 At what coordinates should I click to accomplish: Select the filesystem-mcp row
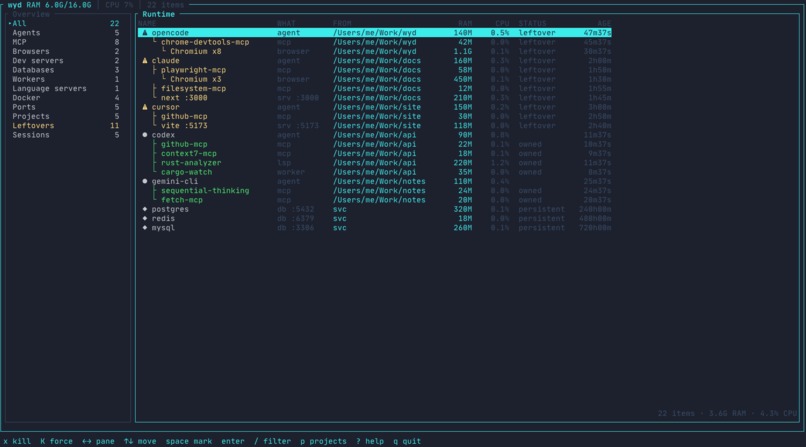click(375, 88)
